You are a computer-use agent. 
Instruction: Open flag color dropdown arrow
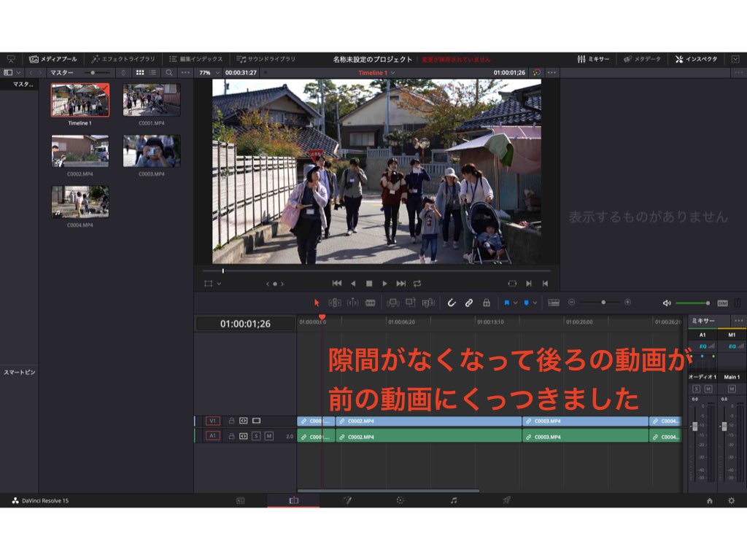(515, 303)
